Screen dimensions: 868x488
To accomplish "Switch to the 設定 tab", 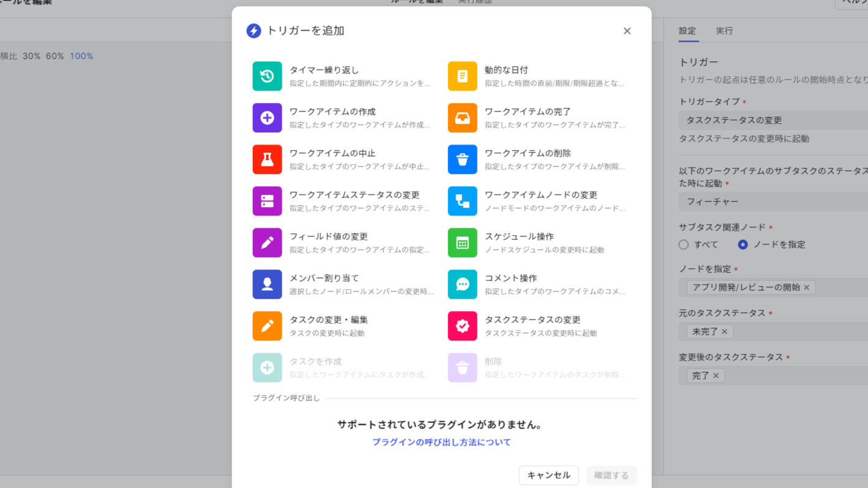I will tap(687, 31).
